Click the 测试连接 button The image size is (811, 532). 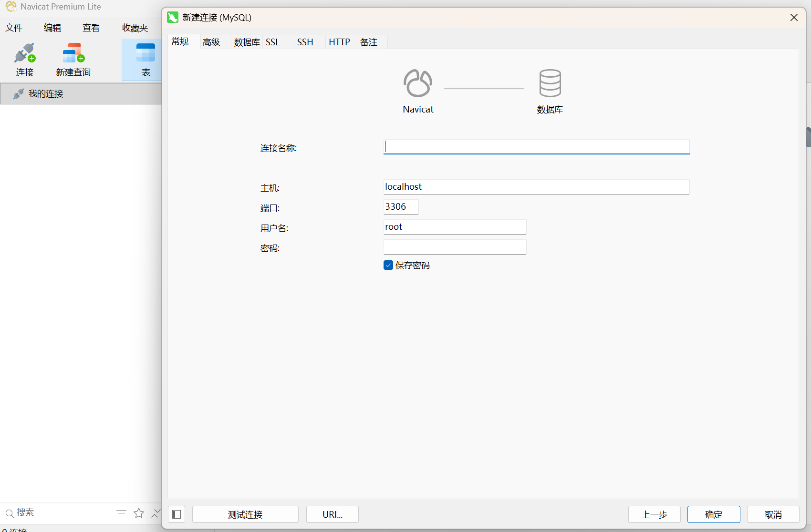coord(245,514)
